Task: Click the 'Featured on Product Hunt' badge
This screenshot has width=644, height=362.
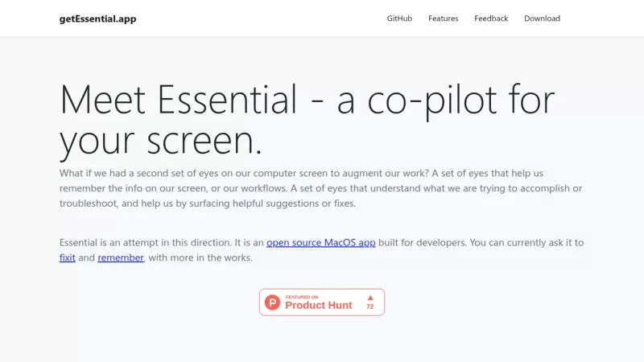Action: tap(322, 302)
